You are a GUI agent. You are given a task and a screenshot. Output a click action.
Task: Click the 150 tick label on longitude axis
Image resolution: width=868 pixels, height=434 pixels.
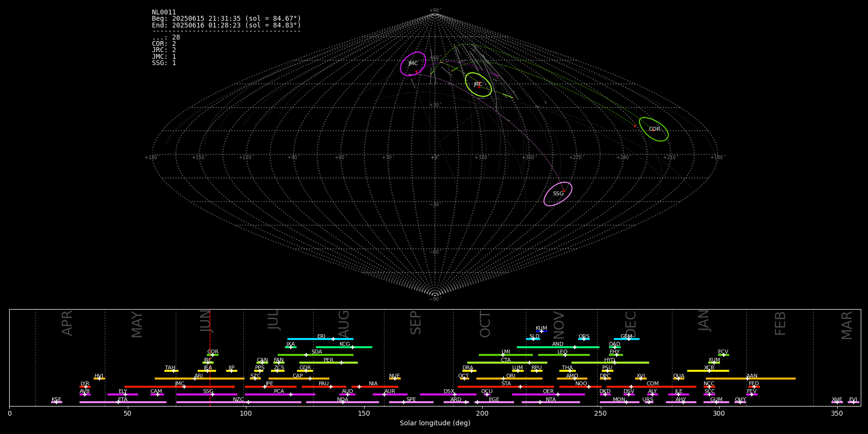point(364,414)
